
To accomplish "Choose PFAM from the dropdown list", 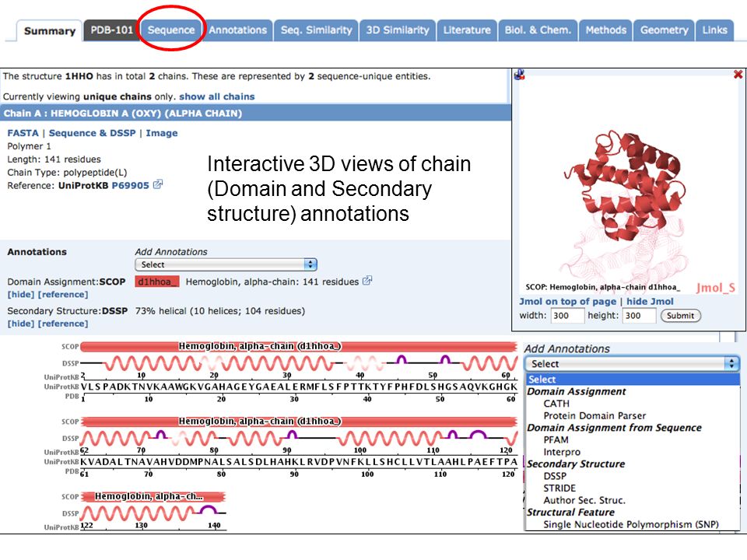I will pyautogui.click(x=556, y=440).
